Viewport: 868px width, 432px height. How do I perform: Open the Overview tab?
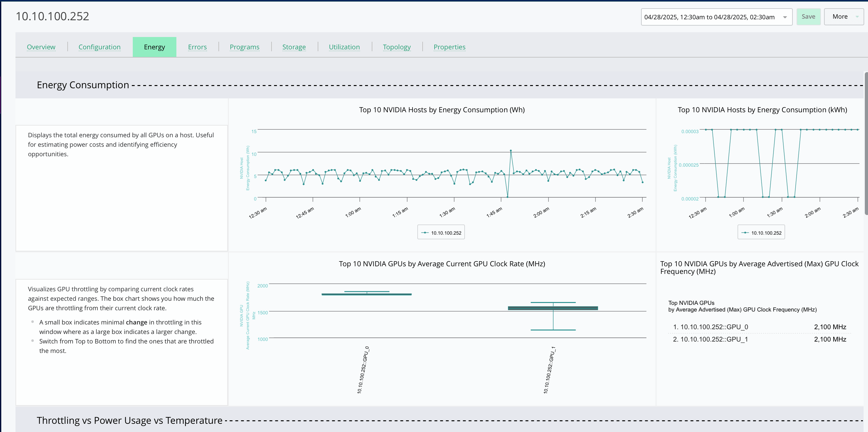(41, 47)
